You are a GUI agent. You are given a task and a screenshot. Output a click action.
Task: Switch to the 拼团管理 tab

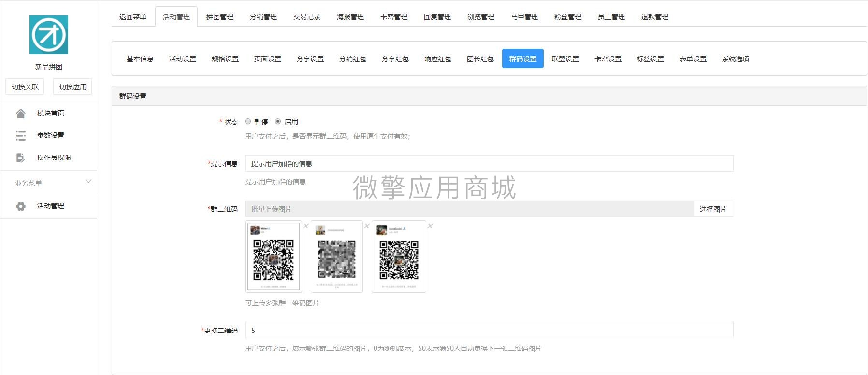(220, 17)
